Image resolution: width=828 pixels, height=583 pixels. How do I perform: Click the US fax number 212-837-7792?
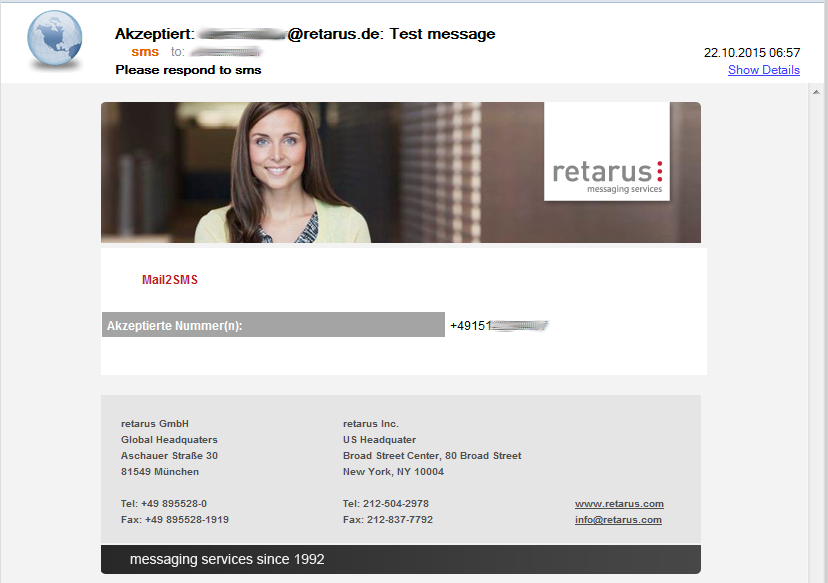(x=387, y=520)
